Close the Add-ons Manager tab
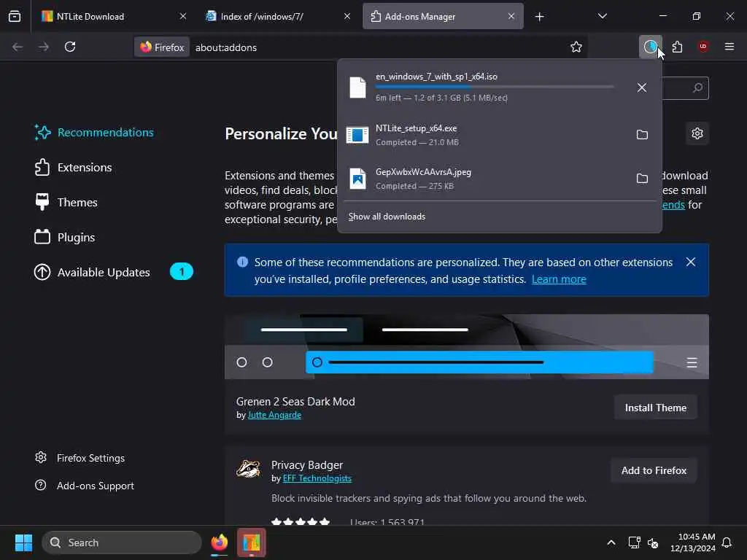Image resolution: width=747 pixels, height=560 pixels. coord(511,16)
